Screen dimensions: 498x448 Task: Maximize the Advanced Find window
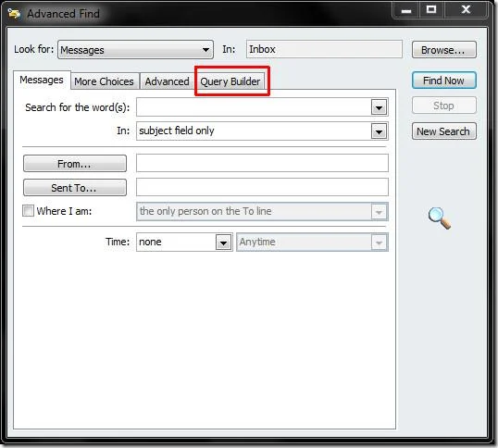tap(431, 10)
